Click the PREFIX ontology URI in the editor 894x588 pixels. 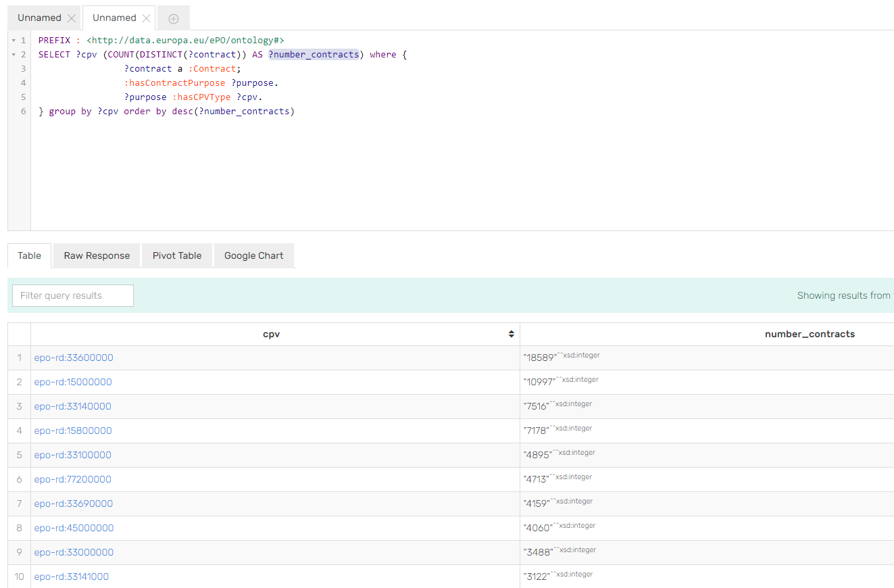[185, 41]
